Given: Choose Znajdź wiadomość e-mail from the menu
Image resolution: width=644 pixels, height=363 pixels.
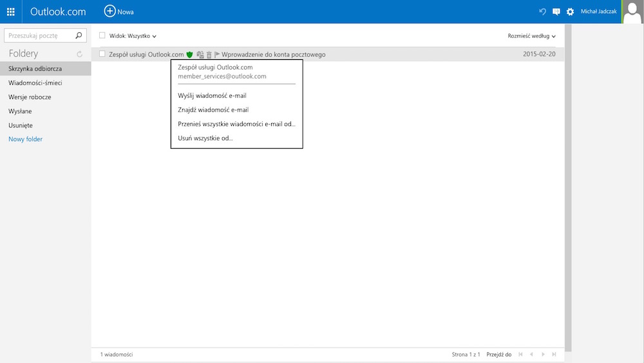Looking at the screenshot, I should 213,110.
